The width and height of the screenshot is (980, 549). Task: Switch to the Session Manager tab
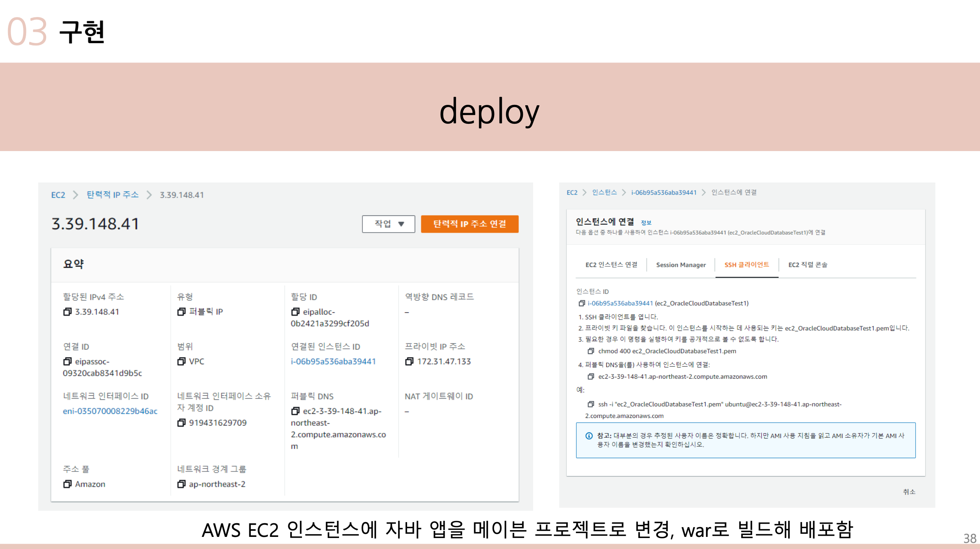click(681, 265)
